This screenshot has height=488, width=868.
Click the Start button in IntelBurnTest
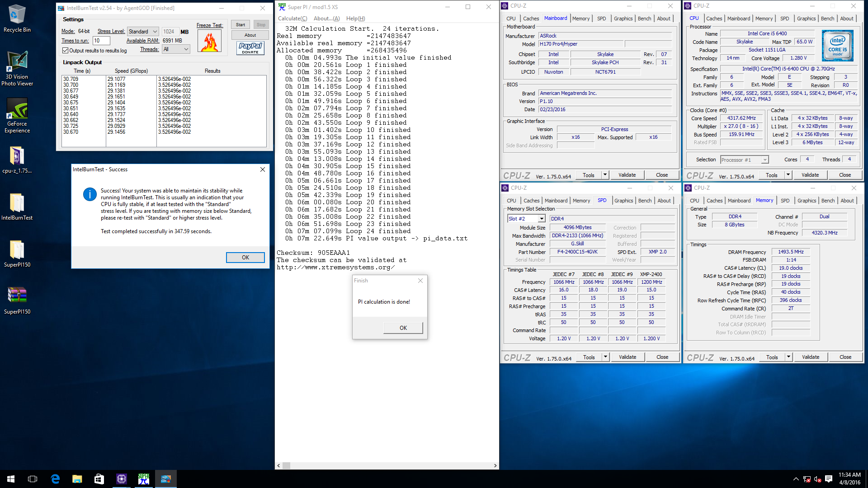pos(241,25)
